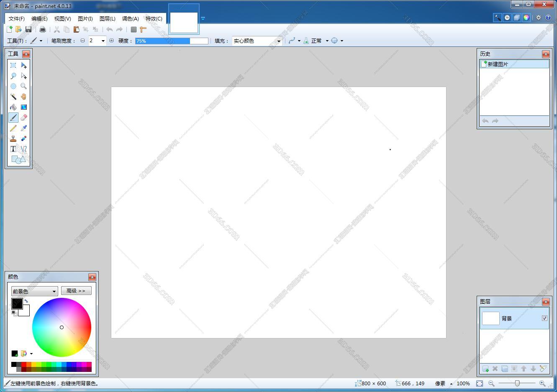
Task: Print the image via printer icon
Action: (x=42, y=29)
